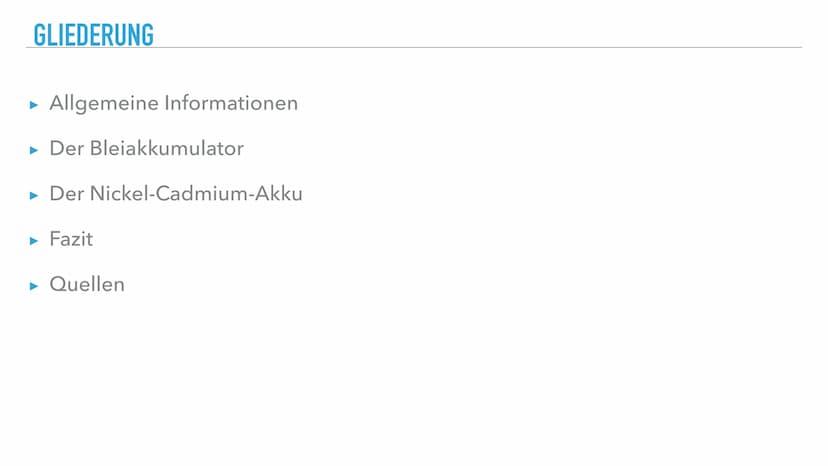Click the word Akku in third bullet
The image size is (828, 466).
point(280,194)
